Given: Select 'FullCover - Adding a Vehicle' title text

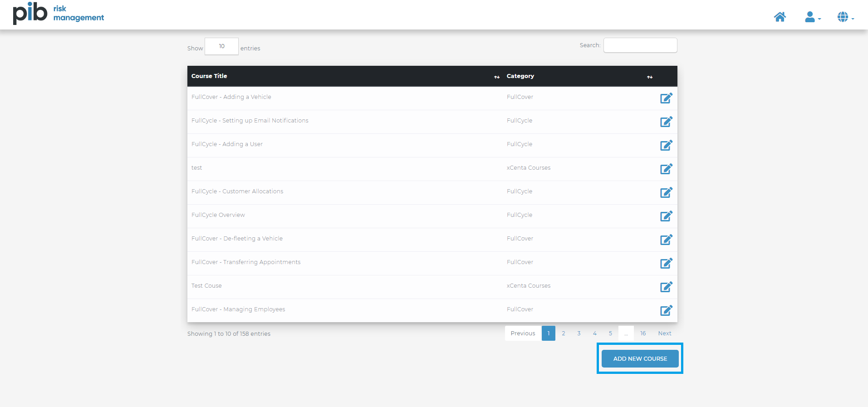Looking at the screenshot, I should pos(231,97).
